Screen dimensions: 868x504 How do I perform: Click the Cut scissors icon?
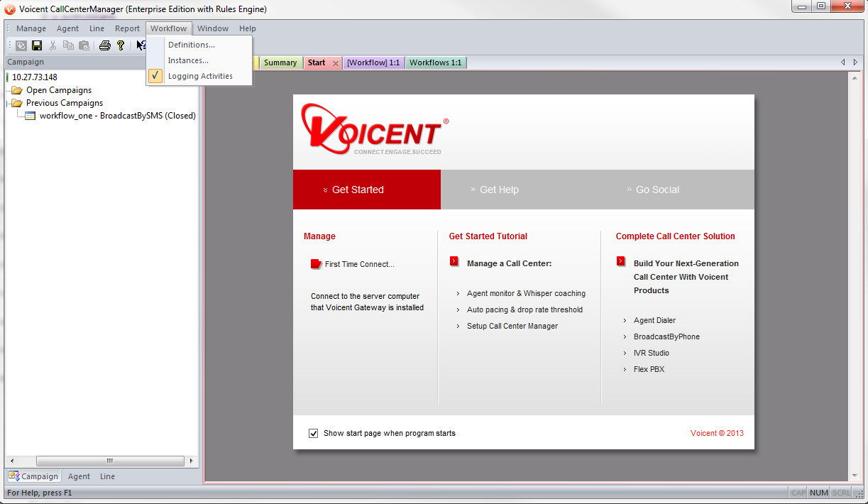pos(53,45)
